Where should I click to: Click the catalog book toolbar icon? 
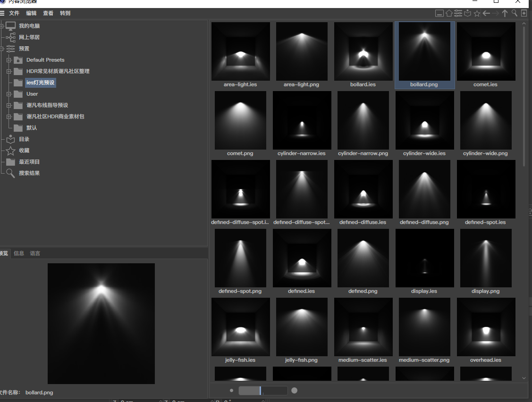[x=467, y=13]
